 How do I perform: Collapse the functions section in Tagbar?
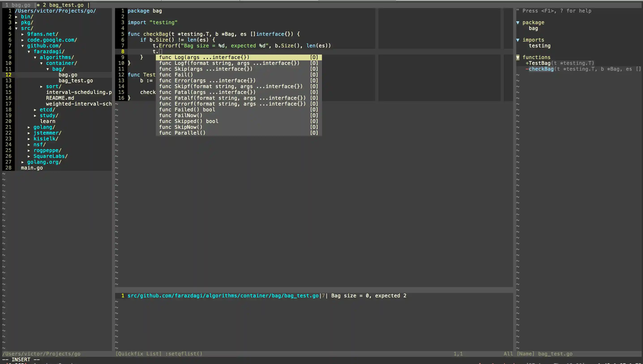(x=518, y=57)
